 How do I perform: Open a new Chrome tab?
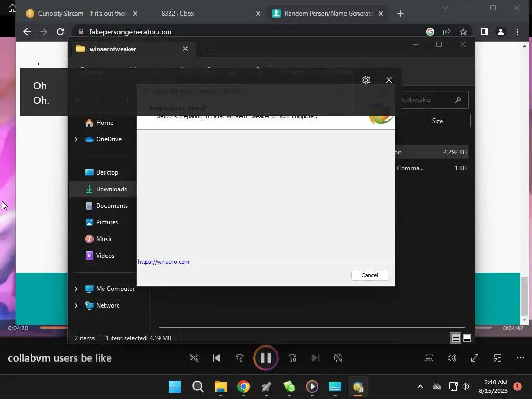tap(401, 14)
